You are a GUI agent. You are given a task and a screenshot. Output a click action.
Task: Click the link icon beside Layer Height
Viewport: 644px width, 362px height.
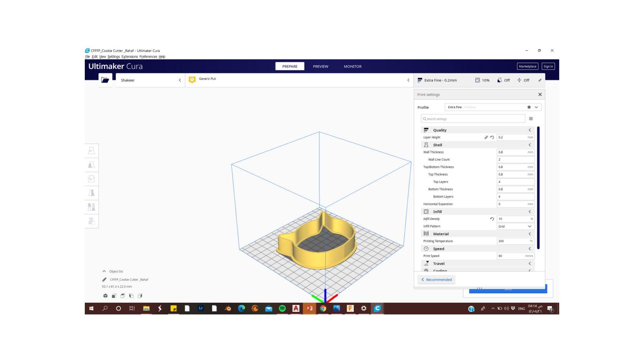click(x=486, y=137)
